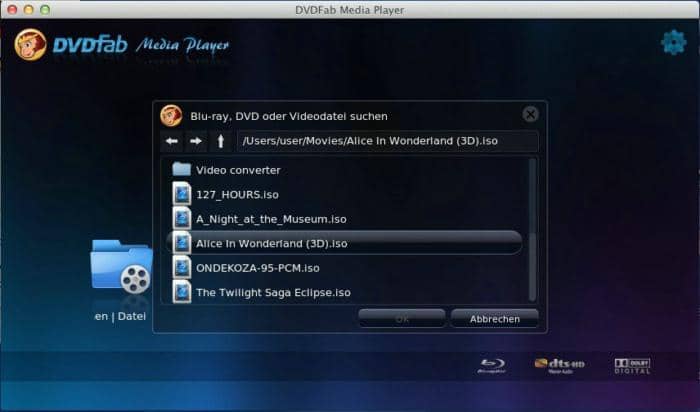700x412 pixels.
Task: Select 127_HOURS.iso file
Action: coord(344,195)
